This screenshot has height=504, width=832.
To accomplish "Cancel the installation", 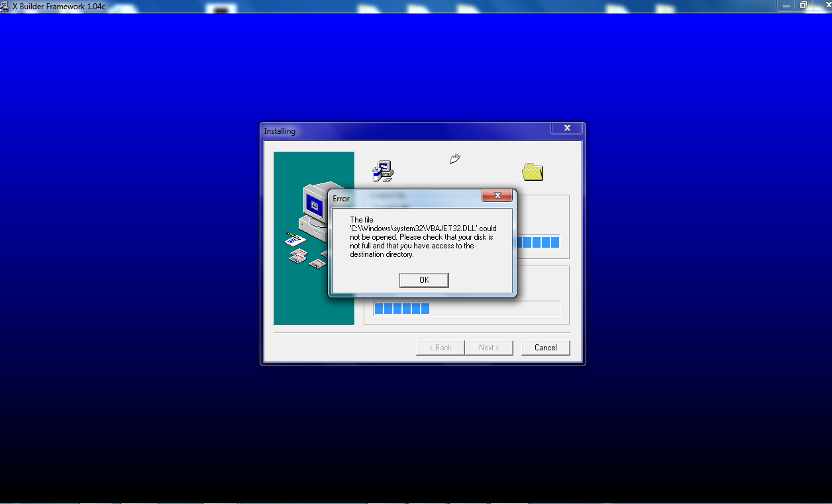I will [x=545, y=348].
